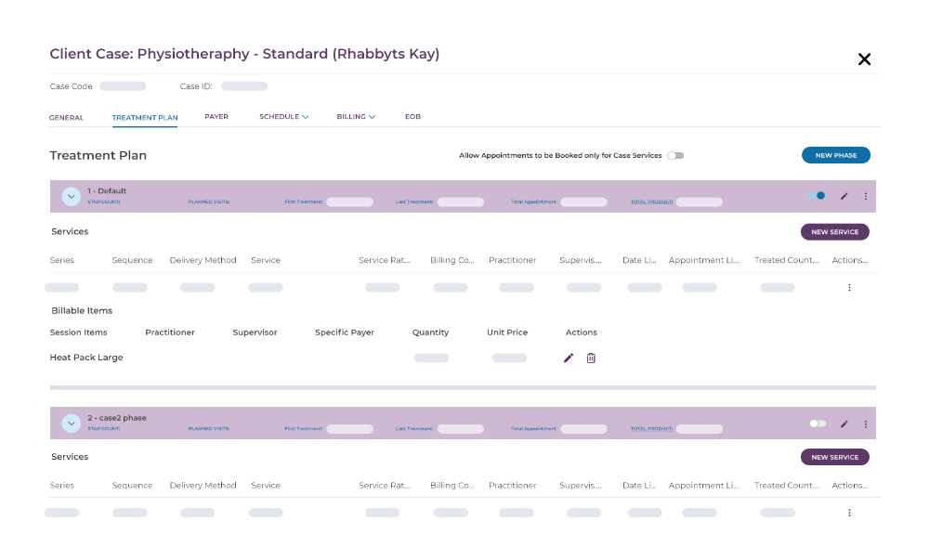This screenshot has height=560, width=929.
Task: Open the edit pencil on the case2 phase
Action: pos(844,423)
